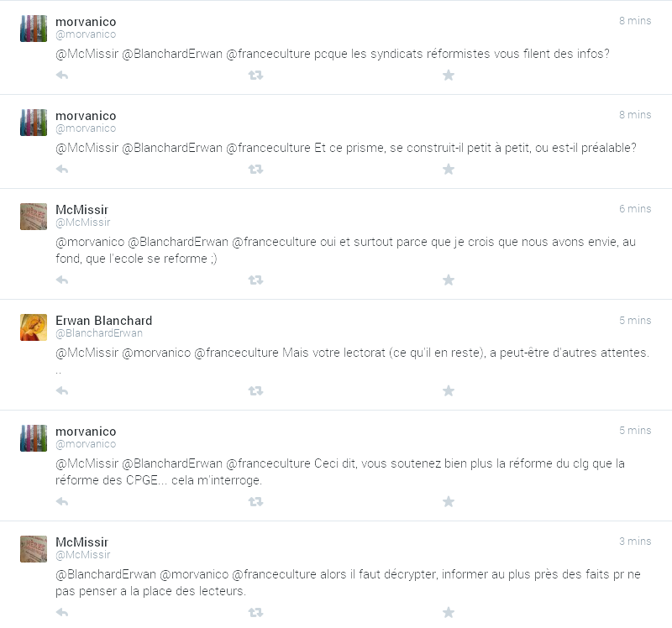
Task: Reply to morvanico's syndicats réformistes tweet
Action: coord(62,76)
